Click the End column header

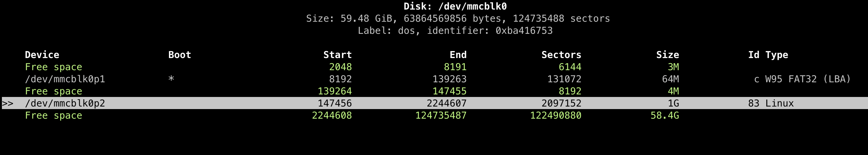click(x=458, y=55)
